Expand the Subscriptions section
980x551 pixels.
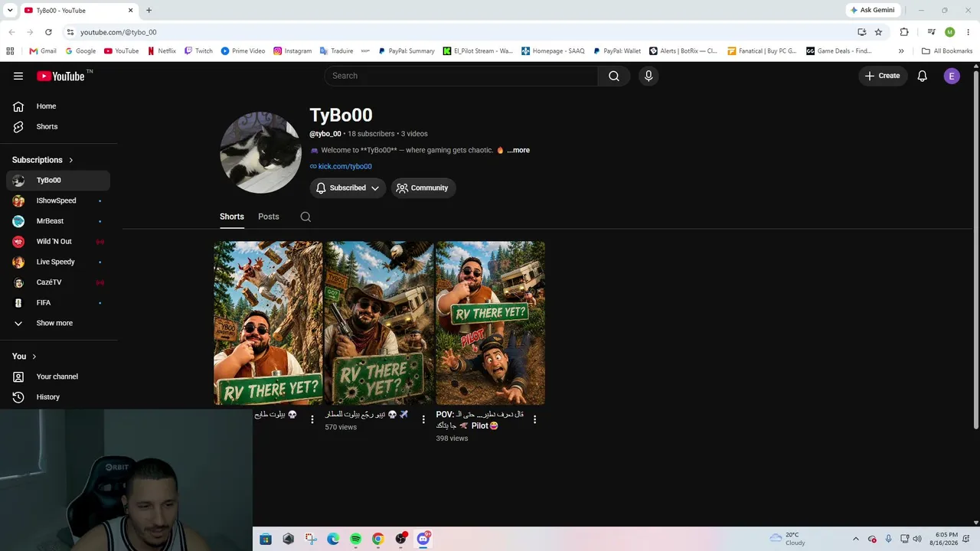(x=43, y=160)
